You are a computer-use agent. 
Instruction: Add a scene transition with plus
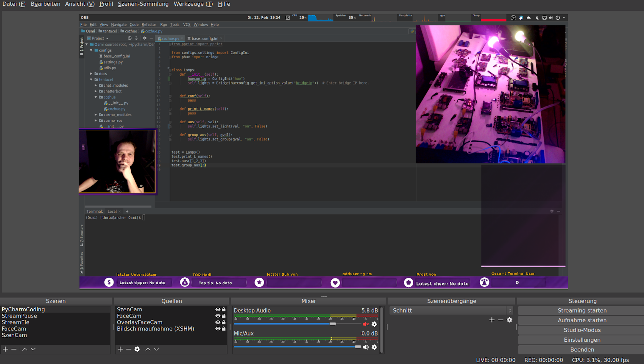pos(492,320)
